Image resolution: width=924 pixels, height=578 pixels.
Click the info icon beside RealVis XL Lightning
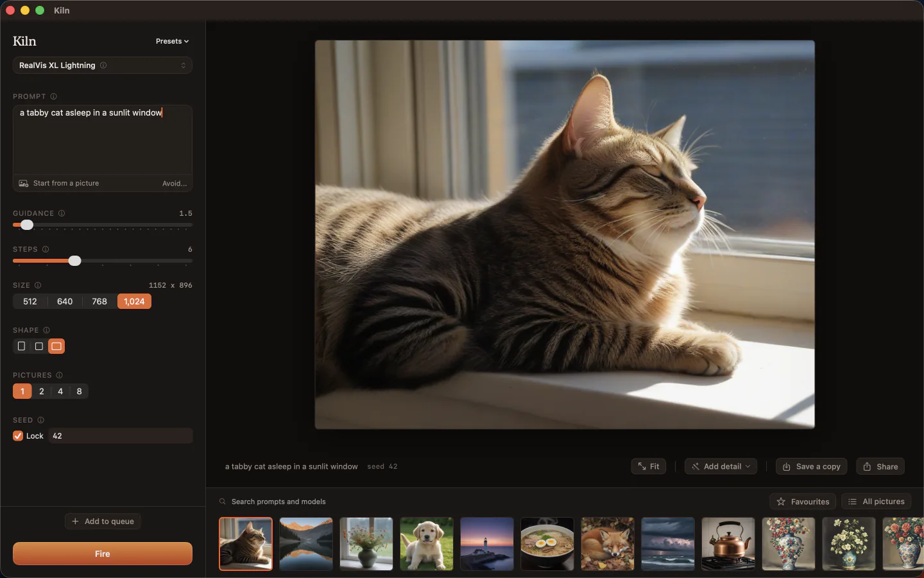click(103, 66)
